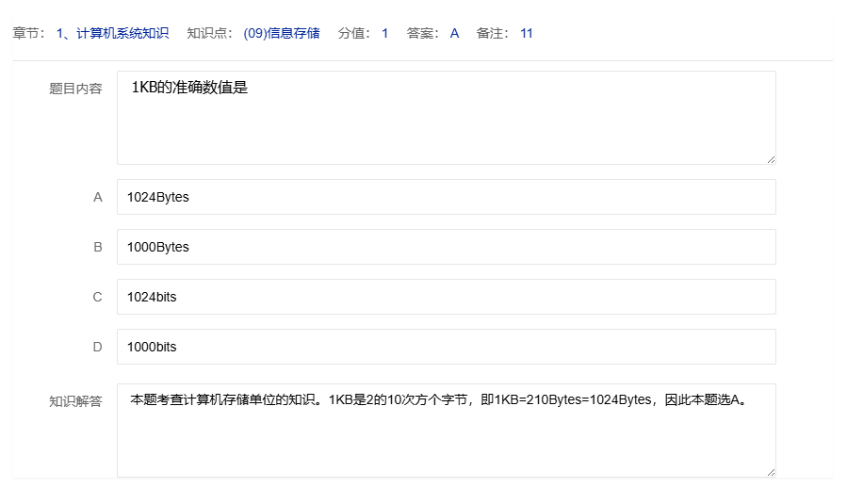
Task: Open the knowledge point link (09)信息存储
Action: pos(281,33)
